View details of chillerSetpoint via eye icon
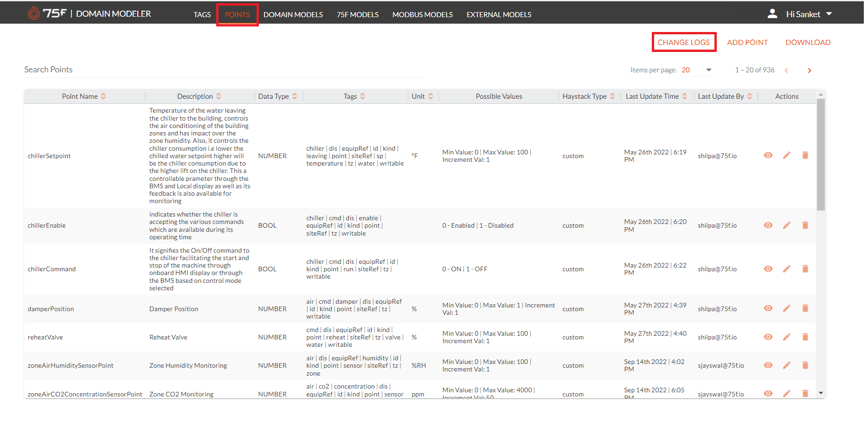Screen dimensions: 868x428 pyautogui.click(x=768, y=155)
